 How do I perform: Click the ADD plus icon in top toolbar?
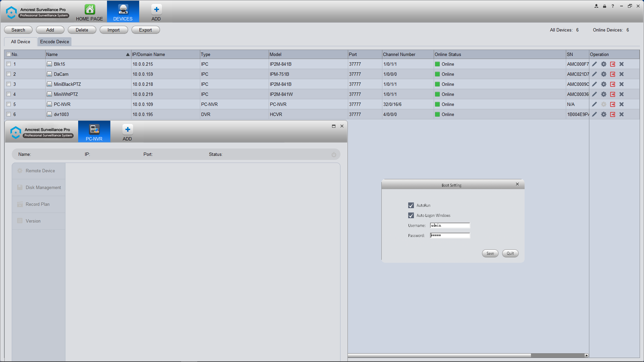(156, 9)
